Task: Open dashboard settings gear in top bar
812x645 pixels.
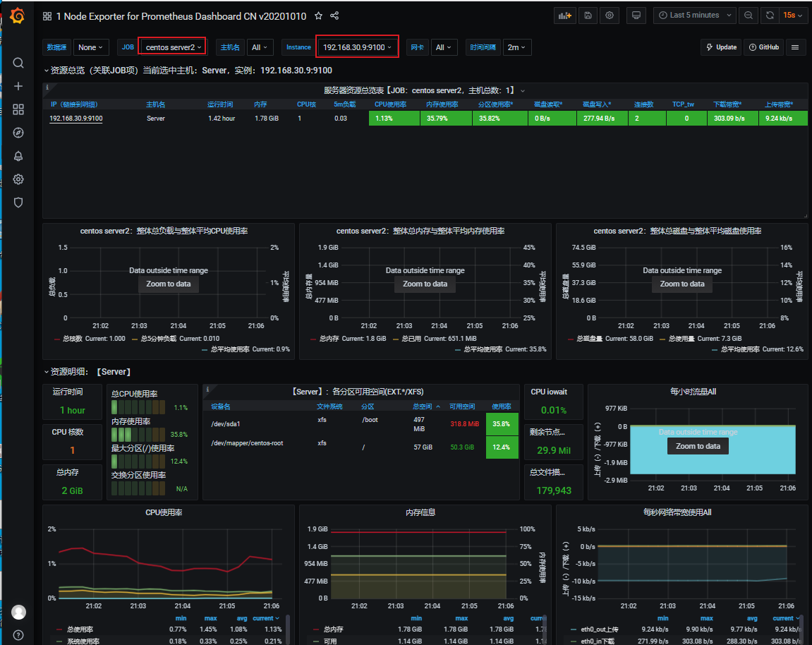Action: (610, 16)
